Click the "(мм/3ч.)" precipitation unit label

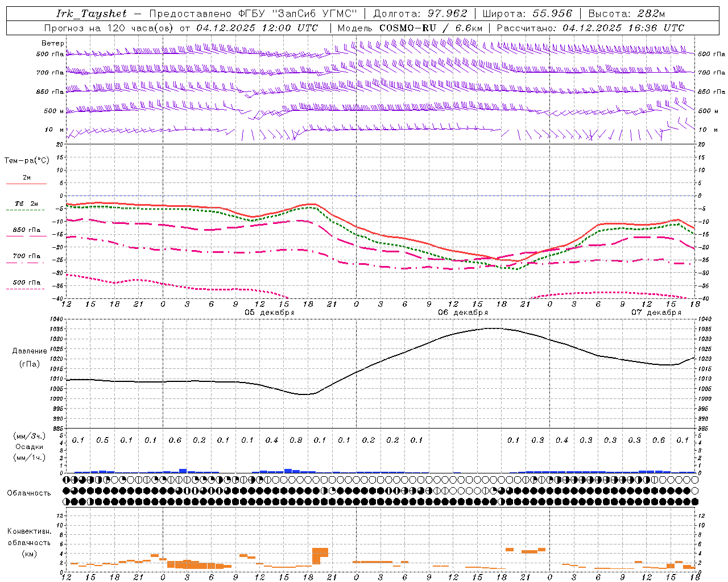pyautogui.click(x=30, y=436)
